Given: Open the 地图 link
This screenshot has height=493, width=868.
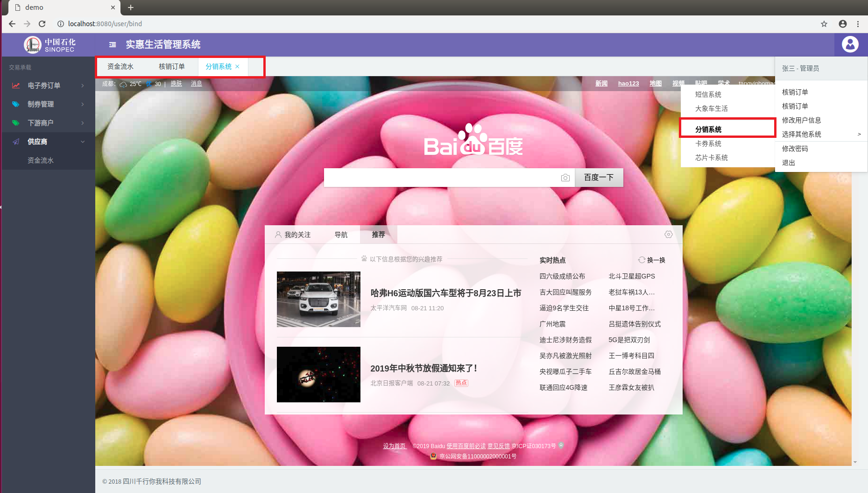Looking at the screenshot, I should click(656, 83).
